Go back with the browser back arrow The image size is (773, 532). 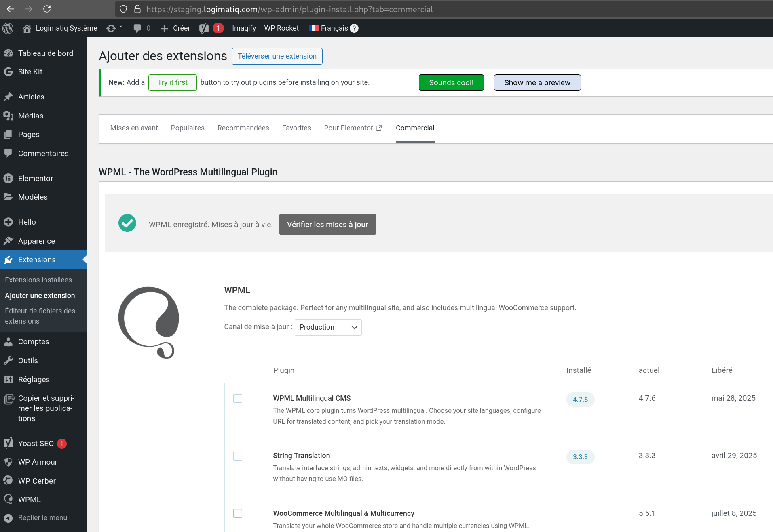[x=11, y=9]
